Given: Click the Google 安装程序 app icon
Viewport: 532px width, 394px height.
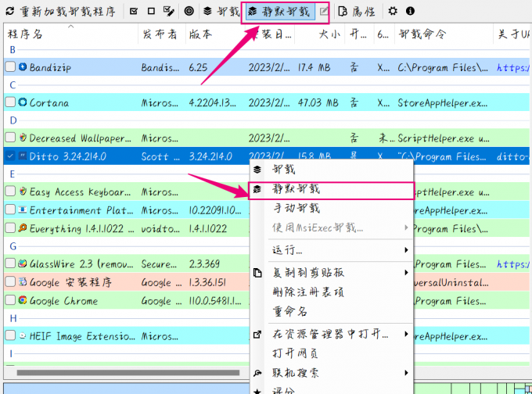Looking at the screenshot, I should coord(23,281).
